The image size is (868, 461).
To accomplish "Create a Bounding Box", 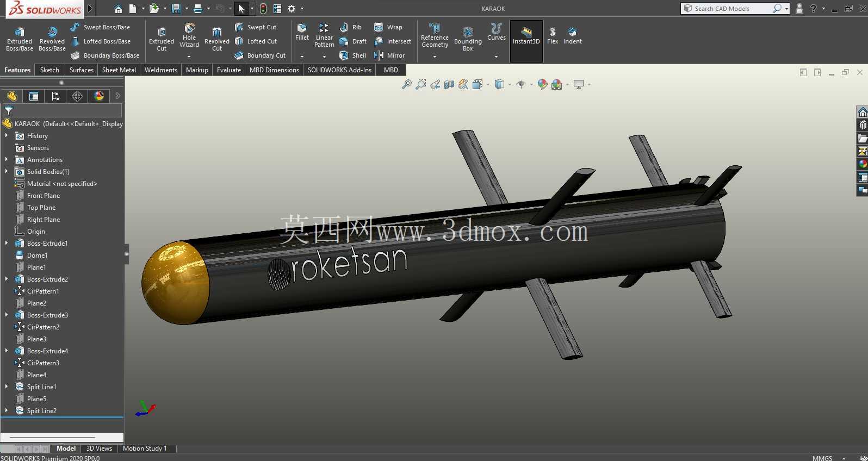I will click(468, 39).
